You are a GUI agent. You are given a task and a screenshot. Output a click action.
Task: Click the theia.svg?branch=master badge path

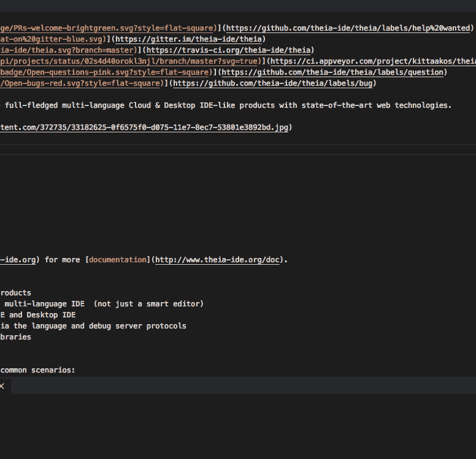coord(66,50)
